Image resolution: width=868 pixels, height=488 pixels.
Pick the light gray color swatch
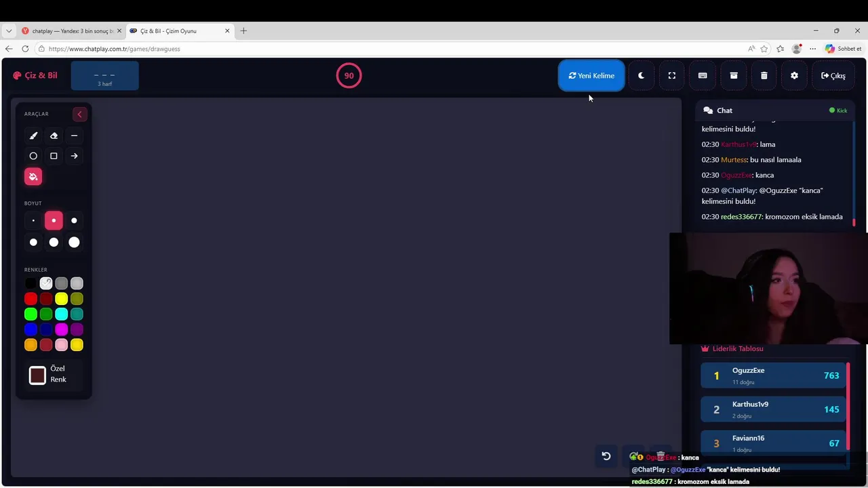point(77,283)
